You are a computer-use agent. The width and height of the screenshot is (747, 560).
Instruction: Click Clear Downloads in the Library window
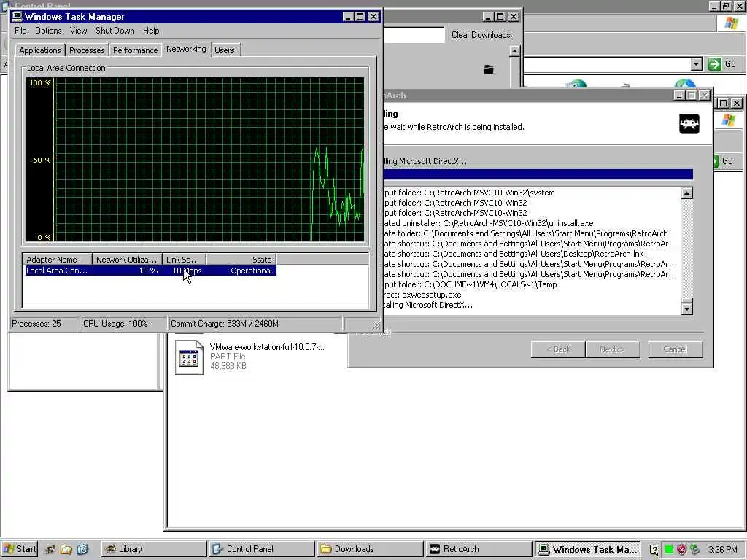coord(481,35)
